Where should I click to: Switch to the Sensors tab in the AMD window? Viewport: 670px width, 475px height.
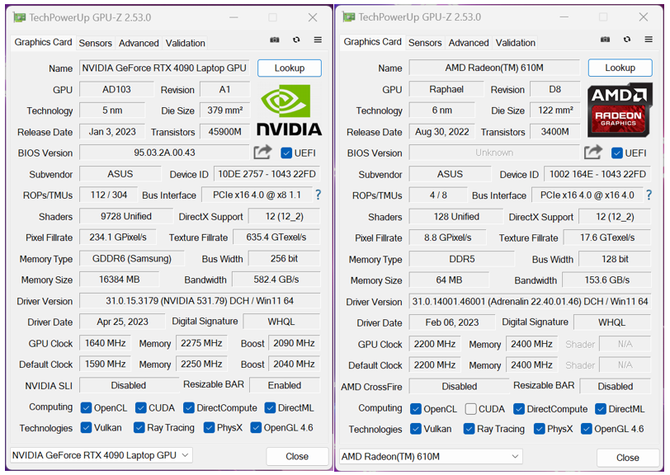425,43
